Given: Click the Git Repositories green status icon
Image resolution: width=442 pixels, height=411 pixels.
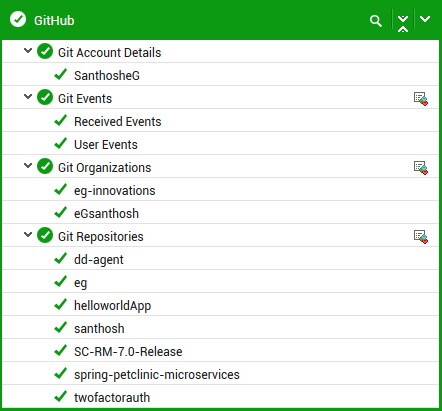Looking at the screenshot, I should coord(45,235).
